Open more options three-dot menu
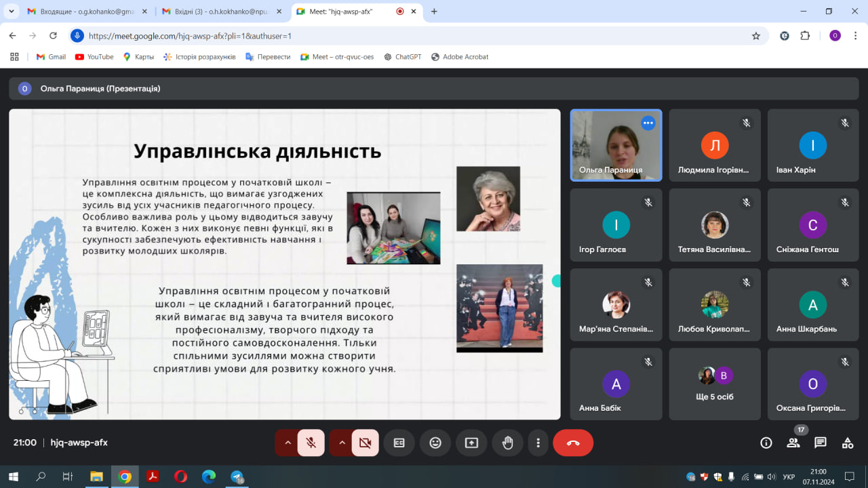868x488 pixels. 538,443
